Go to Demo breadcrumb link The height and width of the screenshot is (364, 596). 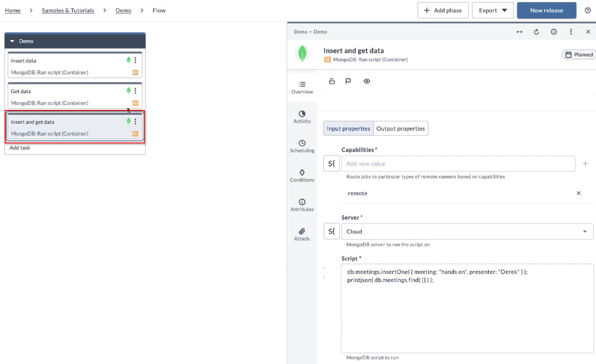coord(123,10)
